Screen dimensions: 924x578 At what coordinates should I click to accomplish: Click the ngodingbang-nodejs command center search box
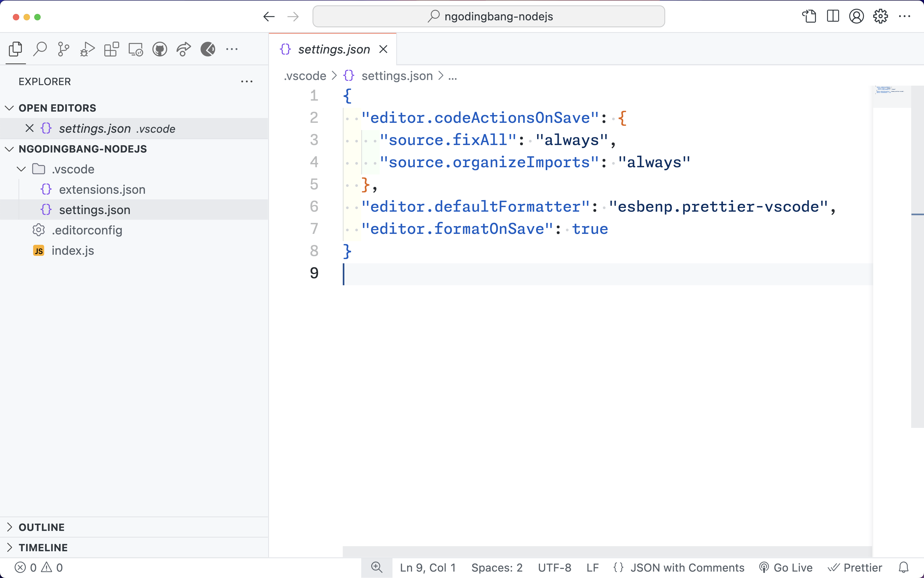click(x=489, y=16)
